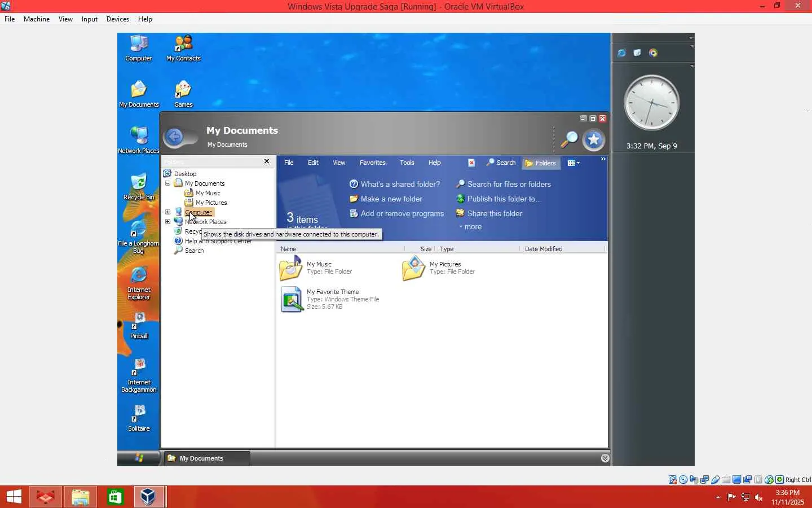This screenshot has height=508, width=812.
Task: Click Search for files or folders
Action: (504, 184)
